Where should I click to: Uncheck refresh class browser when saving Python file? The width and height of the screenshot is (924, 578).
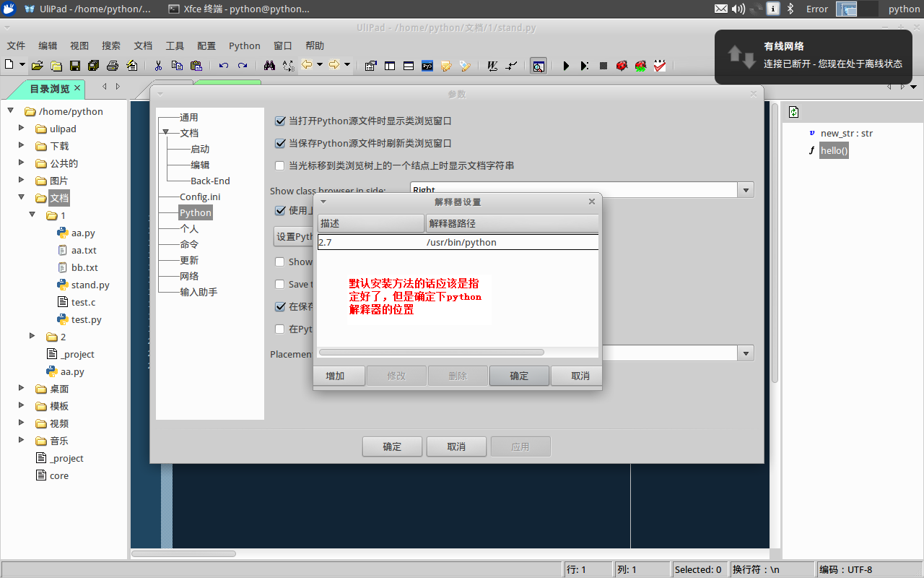point(280,144)
